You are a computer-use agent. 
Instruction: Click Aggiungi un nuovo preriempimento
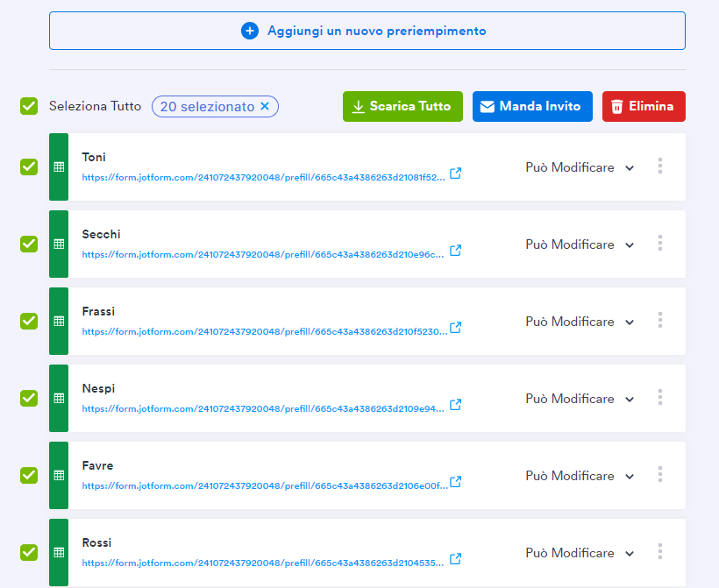pyautogui.click(x=367, y=31)
